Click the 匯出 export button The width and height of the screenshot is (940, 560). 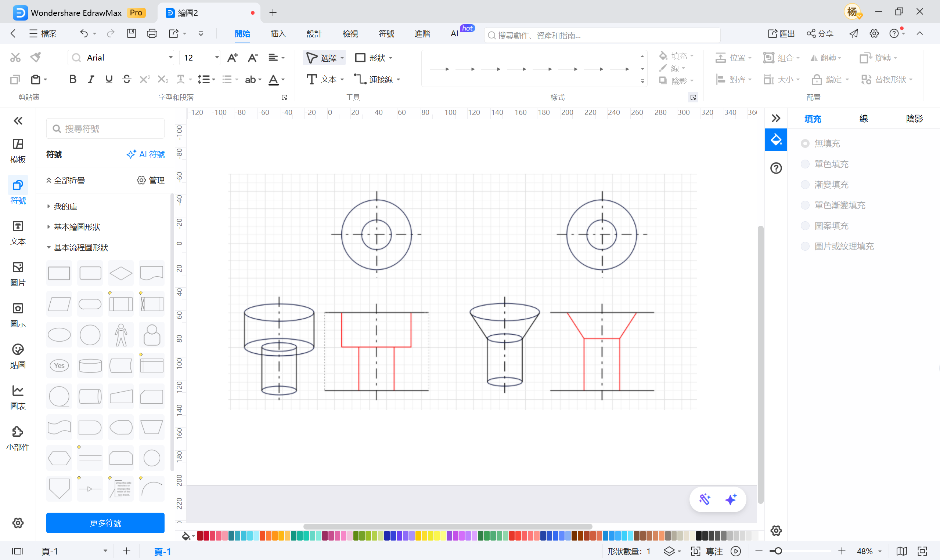click(781, 34)
